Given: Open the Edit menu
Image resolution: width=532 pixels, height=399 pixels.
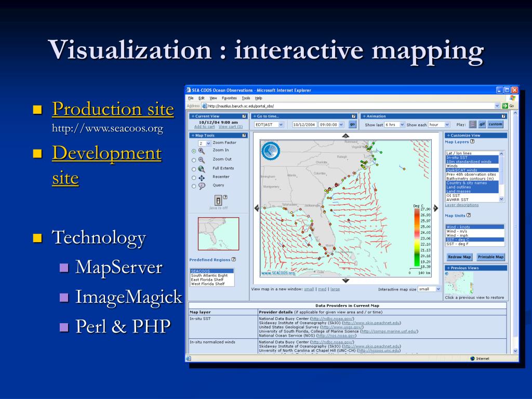Looking at the screenshot, I should coord(201,98).
